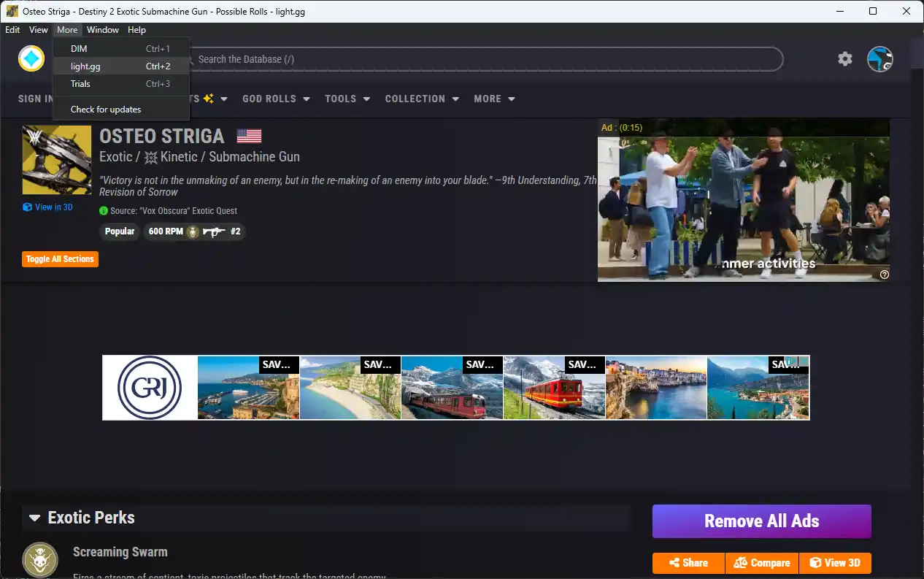Close the open More menu in menu bar
The height and width of the screenshot is (579, 924).
(x=67, y=30)
